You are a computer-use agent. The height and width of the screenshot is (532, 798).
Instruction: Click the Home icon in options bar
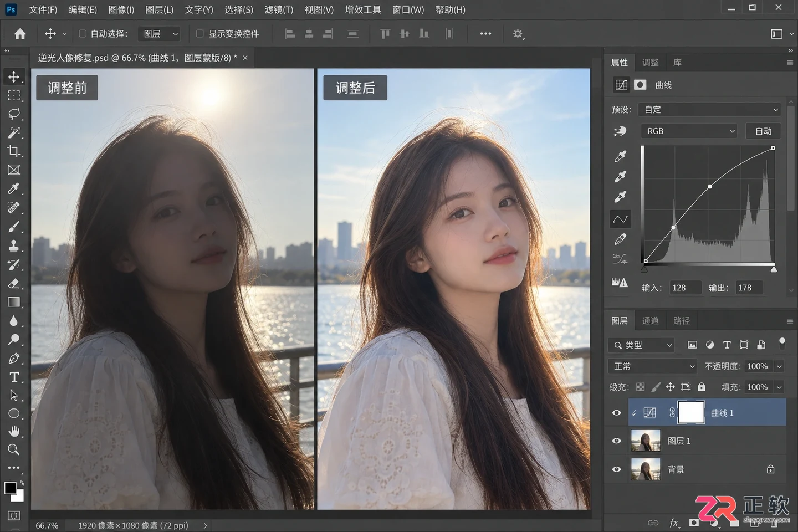click(x=20, y=34)
